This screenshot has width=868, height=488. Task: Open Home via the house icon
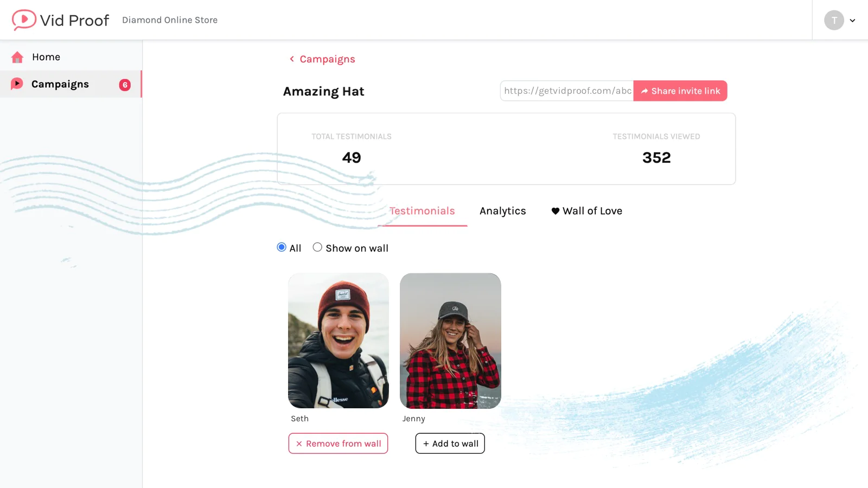[17, 57]
